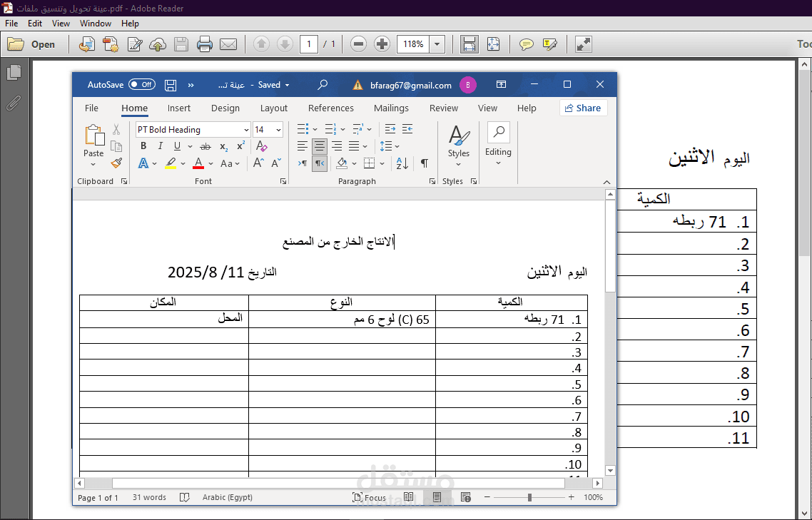Click the Copy icon in Clipboard group
This screenshot has height=520, width=812.
pos(116,146)
